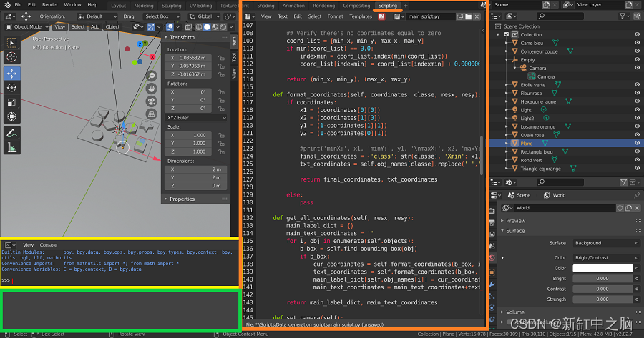The image size is (644, 338).
Task: Toggle camera view with camera icon
Action: (x=152, y=101)
